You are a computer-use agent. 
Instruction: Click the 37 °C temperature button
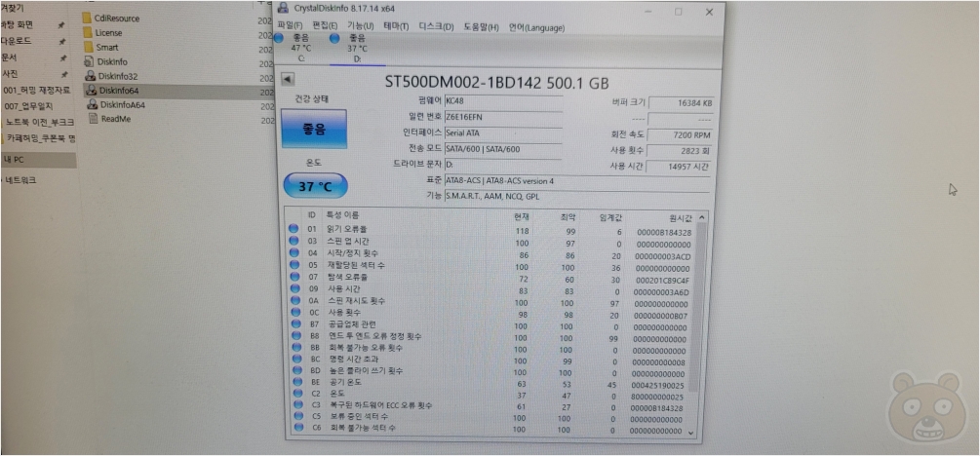[x=315, y=185]
